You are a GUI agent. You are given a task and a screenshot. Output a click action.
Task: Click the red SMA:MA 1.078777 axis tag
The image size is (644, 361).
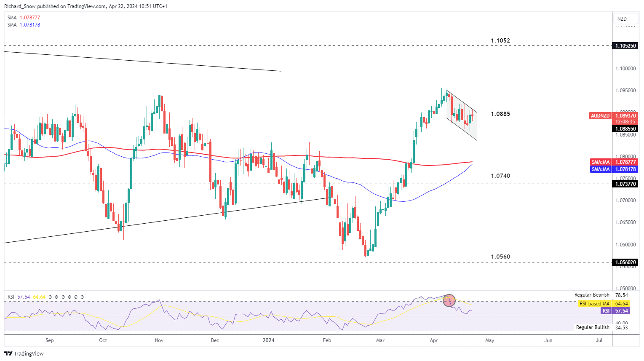pos(614,162)
